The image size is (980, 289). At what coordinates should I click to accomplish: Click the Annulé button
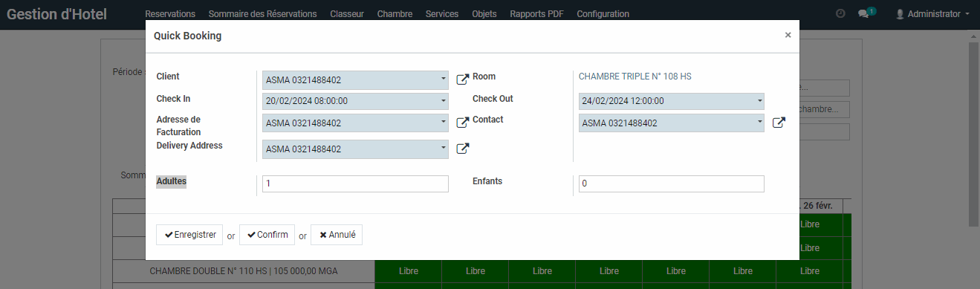point(337,235)
